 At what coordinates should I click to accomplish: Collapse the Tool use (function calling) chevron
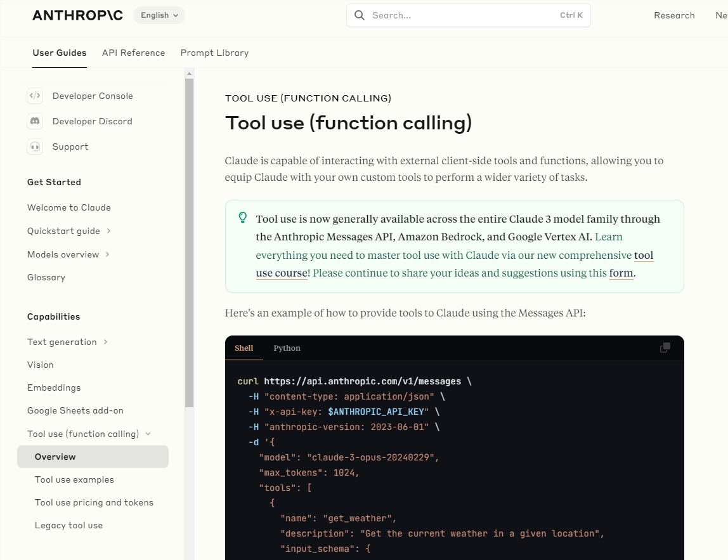[x=148, y=434]
